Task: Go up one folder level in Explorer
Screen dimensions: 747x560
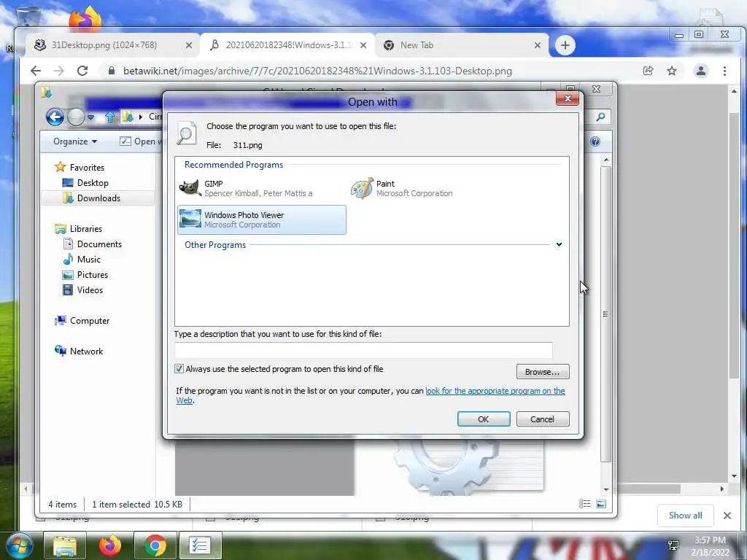Action: (110, 117)
